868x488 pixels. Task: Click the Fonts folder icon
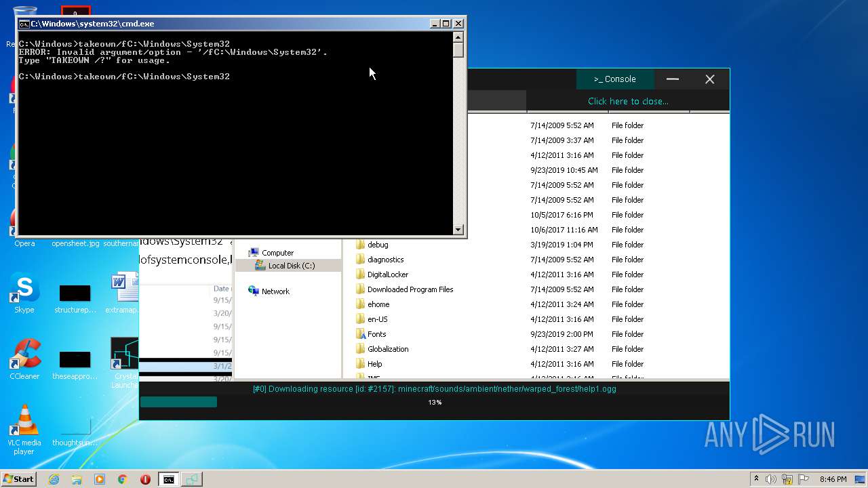[361, 334]
